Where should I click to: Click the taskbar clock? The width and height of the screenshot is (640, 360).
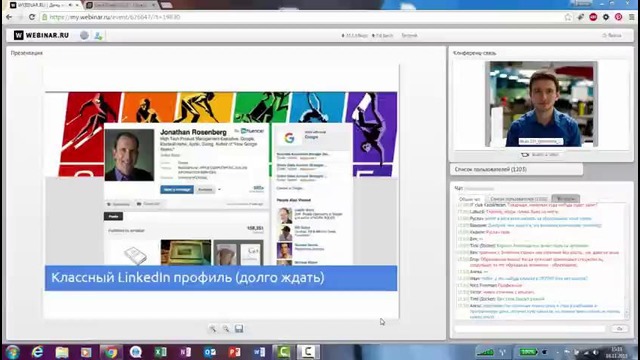(x=617, y=352)
